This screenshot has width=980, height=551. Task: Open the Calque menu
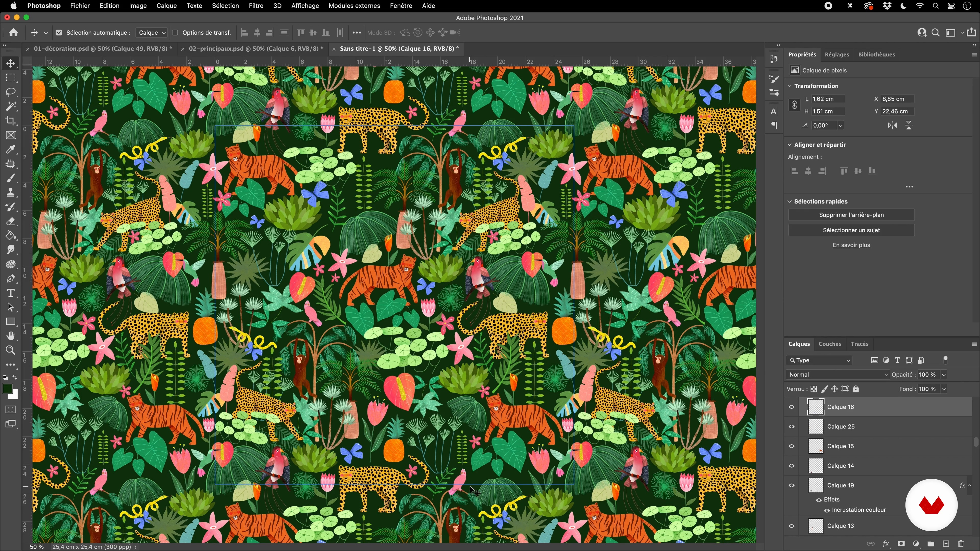(x=167, y=6)
